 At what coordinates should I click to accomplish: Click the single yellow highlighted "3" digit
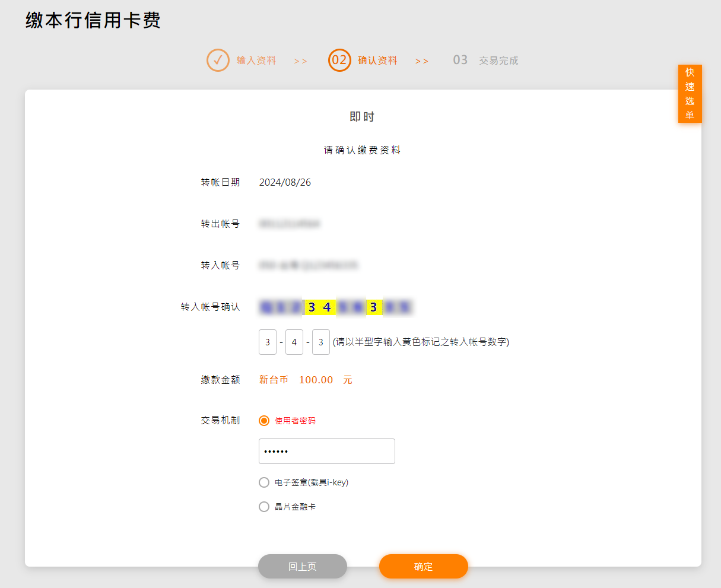[374, 307]
